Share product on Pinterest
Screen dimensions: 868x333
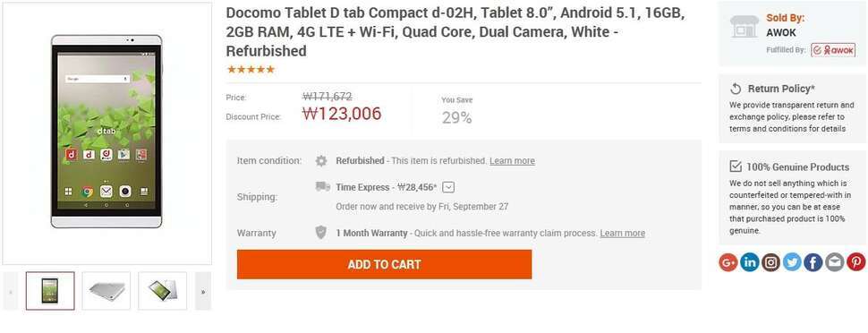pos(855,261)
